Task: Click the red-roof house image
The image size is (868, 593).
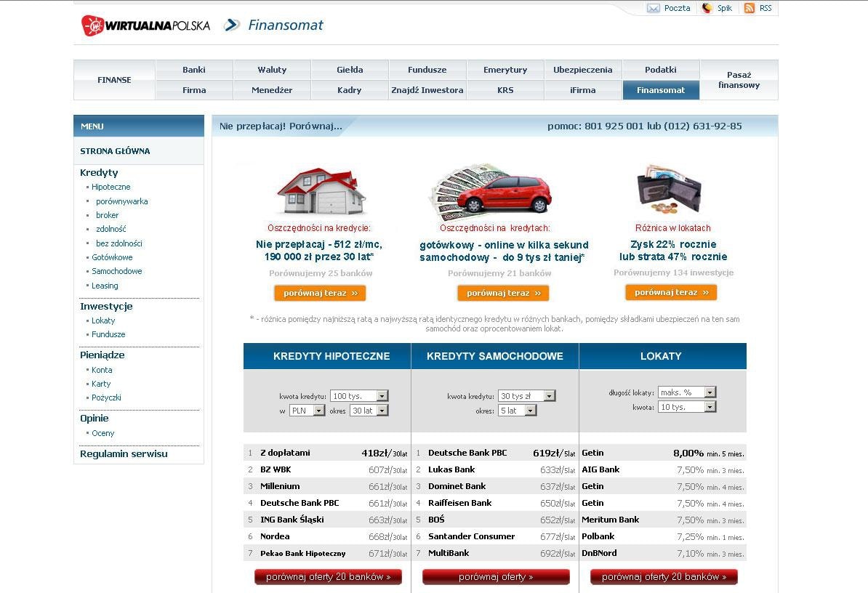Action: click(x=321, y=191)
